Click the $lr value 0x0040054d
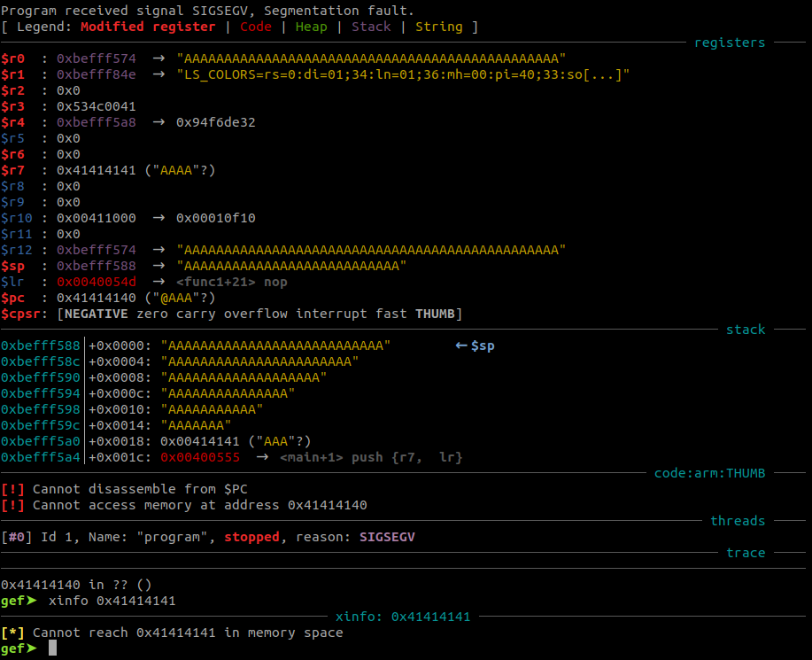Image resolution: width=812 pixels, height=660 pixels. [97, 283]
